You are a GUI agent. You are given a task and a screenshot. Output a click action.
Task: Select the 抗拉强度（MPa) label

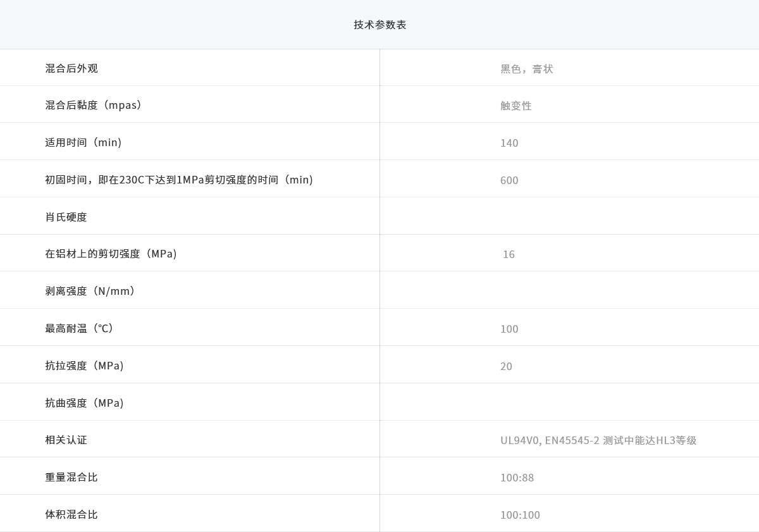[84, 366]
